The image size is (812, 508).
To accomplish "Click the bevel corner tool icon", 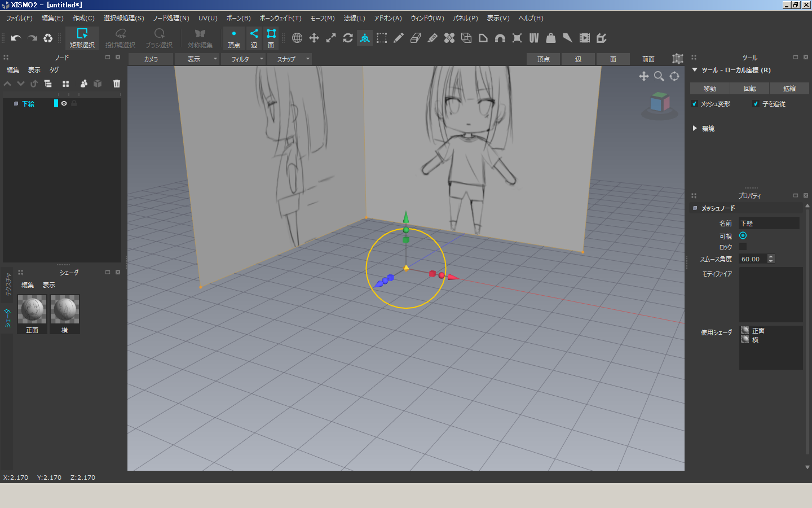I will (x=483, y=38).
